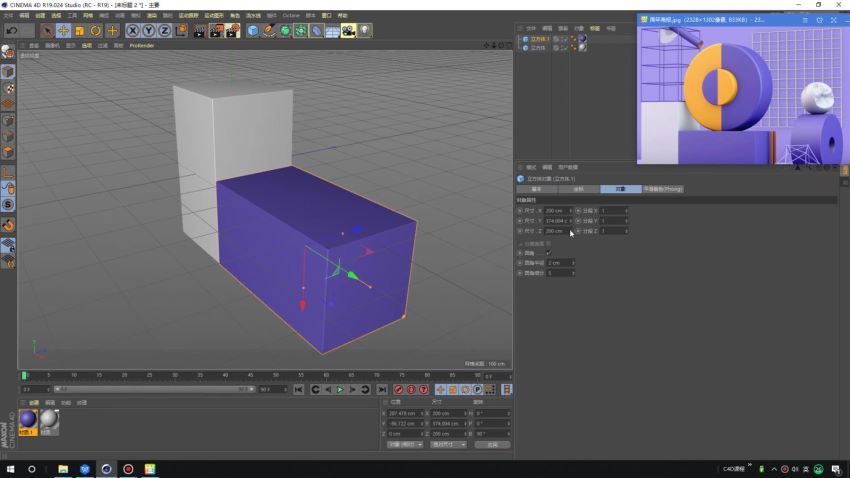Image resolution: width=850 pixels, height=478 pixels.
Task: Click the red Record Active Objects button
Action: [398, 390]
